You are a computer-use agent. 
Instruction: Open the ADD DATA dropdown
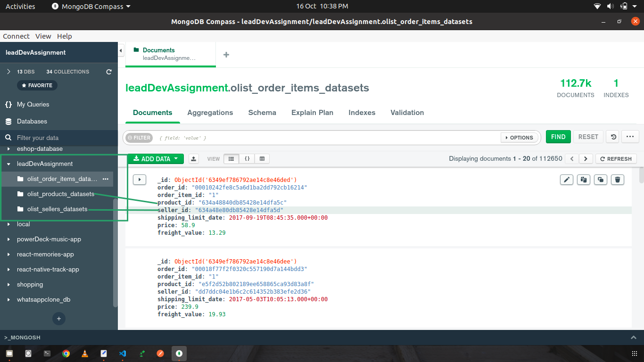tap(156, 159)
